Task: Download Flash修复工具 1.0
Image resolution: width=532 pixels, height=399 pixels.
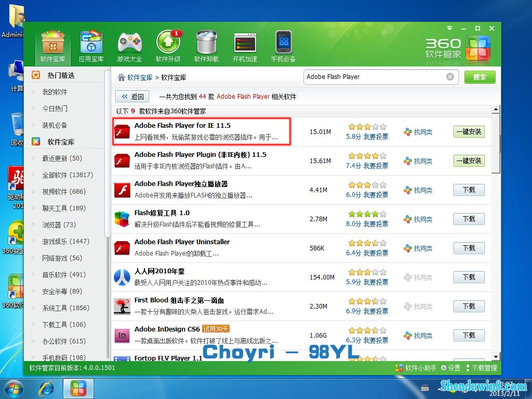Action: (469, 219)
